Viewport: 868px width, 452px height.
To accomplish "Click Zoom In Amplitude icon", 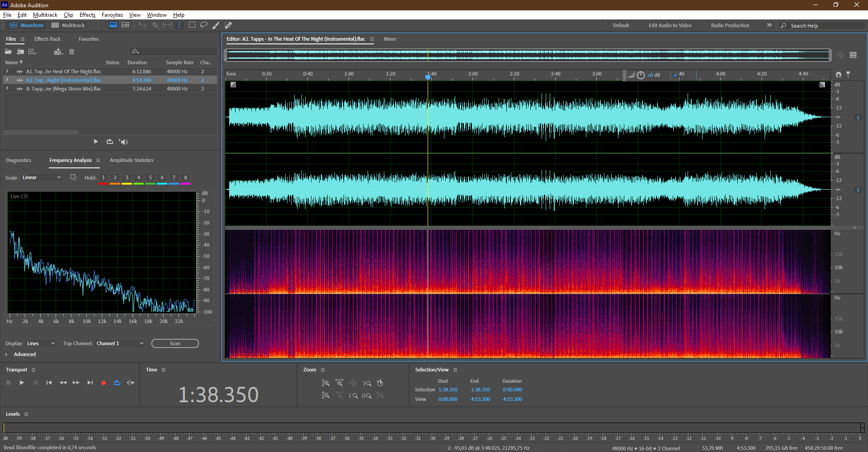I will pos(325,383).
